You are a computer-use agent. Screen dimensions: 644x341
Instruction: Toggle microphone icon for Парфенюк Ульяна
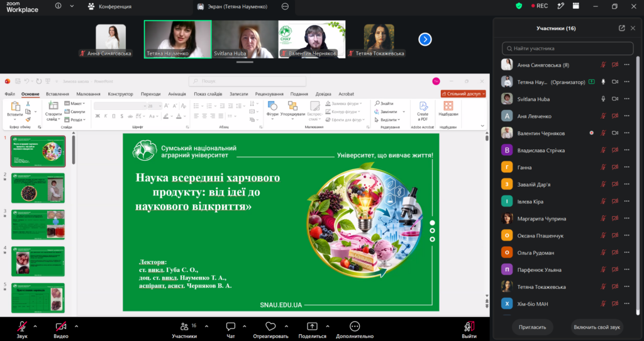(603, 269)
